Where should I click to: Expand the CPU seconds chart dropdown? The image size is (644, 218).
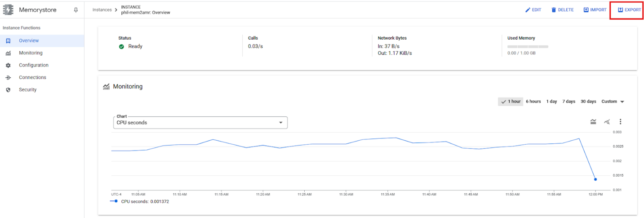pyautogui.click(x=200, y=123)
